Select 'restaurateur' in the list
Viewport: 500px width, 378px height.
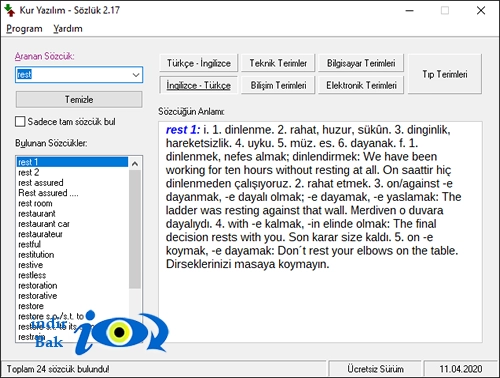tap(72, 234)
